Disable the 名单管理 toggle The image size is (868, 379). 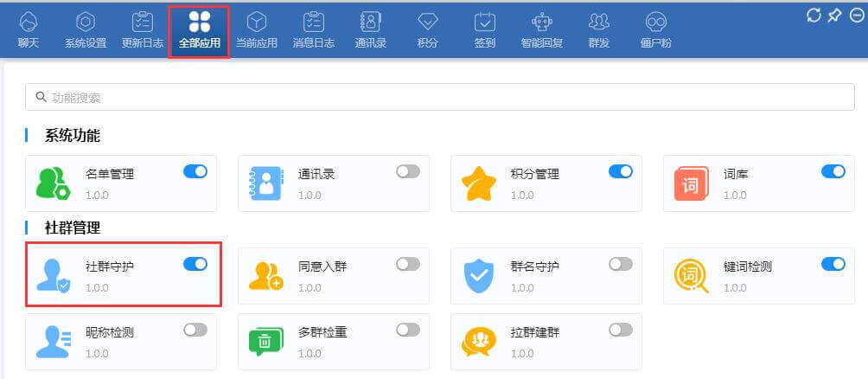pyautogui.click(x=195, y=171)
